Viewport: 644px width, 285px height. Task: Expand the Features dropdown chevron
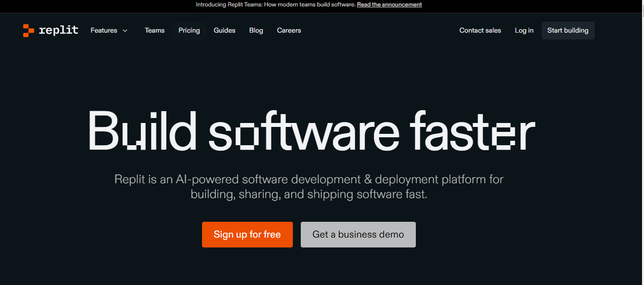point(125,31)
